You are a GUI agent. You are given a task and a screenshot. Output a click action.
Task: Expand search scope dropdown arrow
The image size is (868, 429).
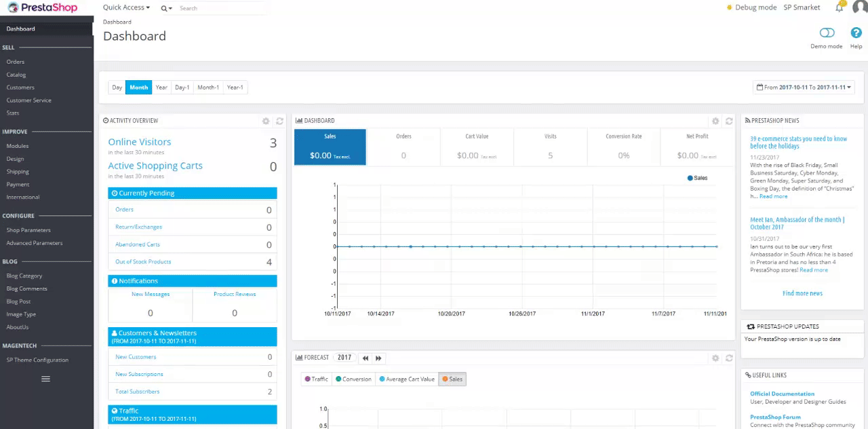click(166, 8)
